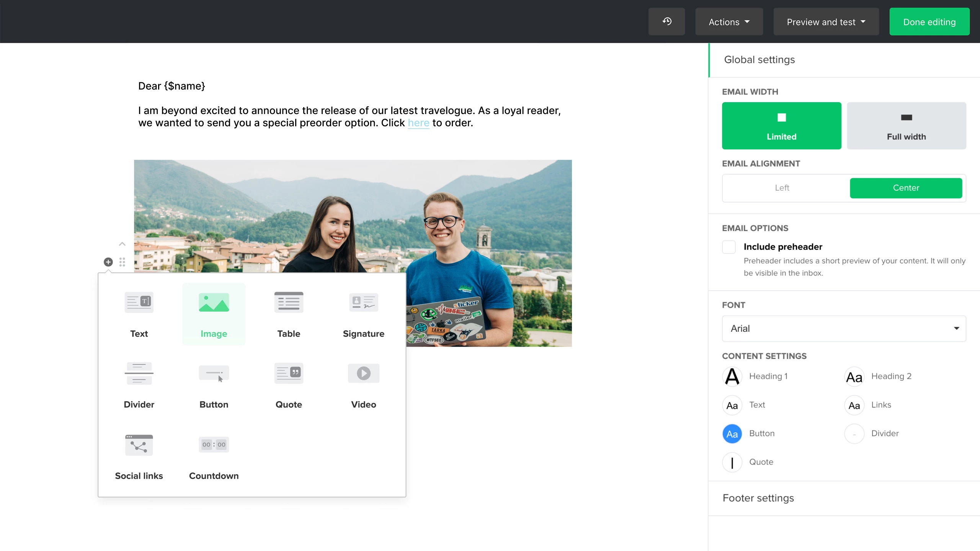
Task: Enable the Include preheader checkbox
Action: (x=729, y=247)
